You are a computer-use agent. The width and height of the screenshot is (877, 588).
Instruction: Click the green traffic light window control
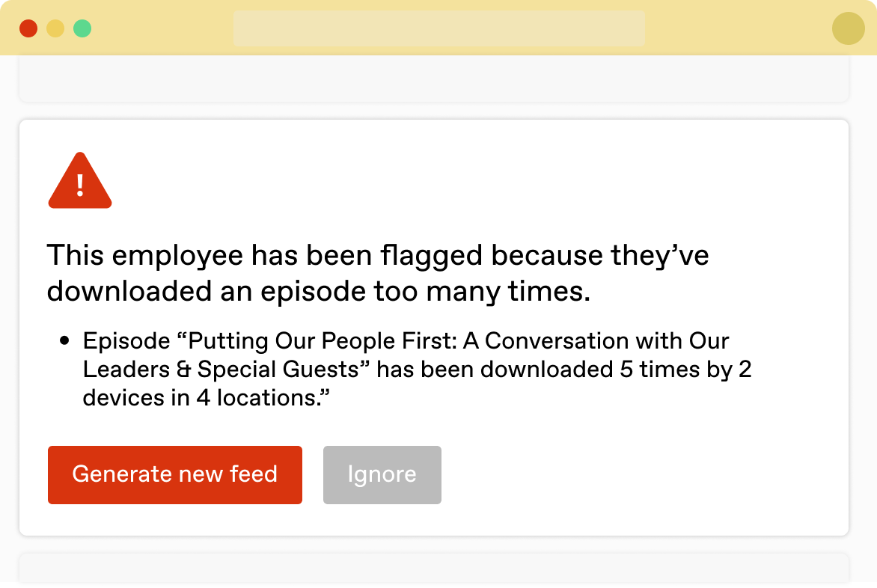pyautogui.click(x=81, y=28)
